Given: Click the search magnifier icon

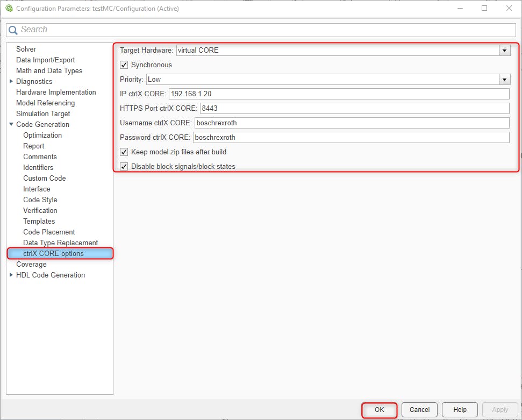Looking at the screenshot, I should [13, 30].
